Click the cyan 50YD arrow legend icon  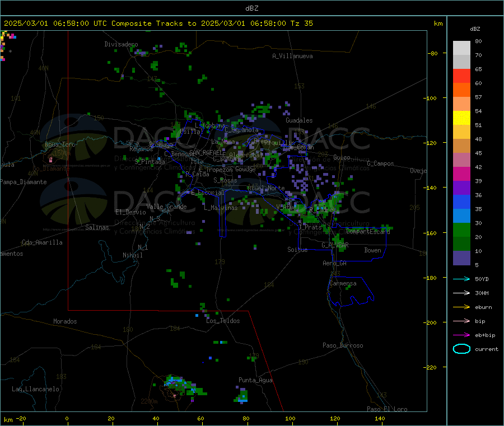[x=461, y=279]
